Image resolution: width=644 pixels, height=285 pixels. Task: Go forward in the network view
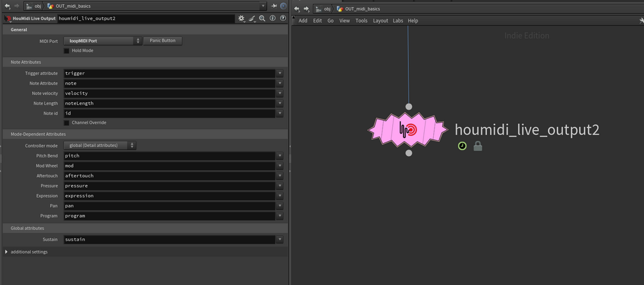(x=306, y=8)
